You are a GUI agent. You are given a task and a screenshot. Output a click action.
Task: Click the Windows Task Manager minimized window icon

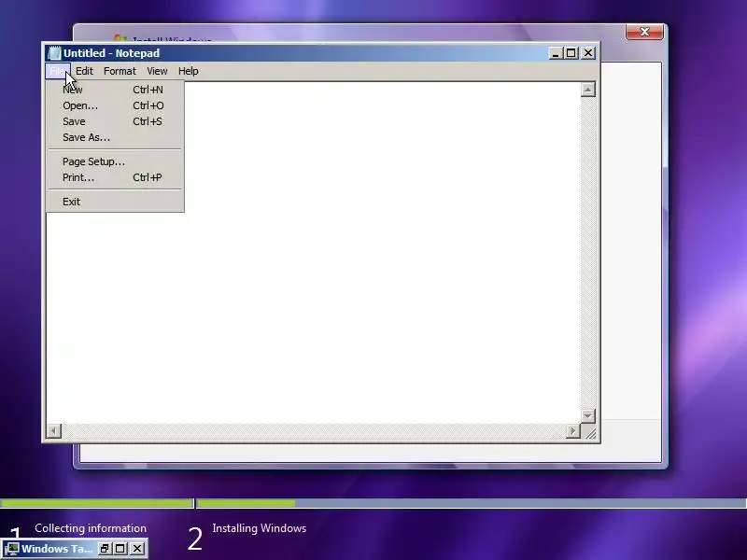(12, 549)
